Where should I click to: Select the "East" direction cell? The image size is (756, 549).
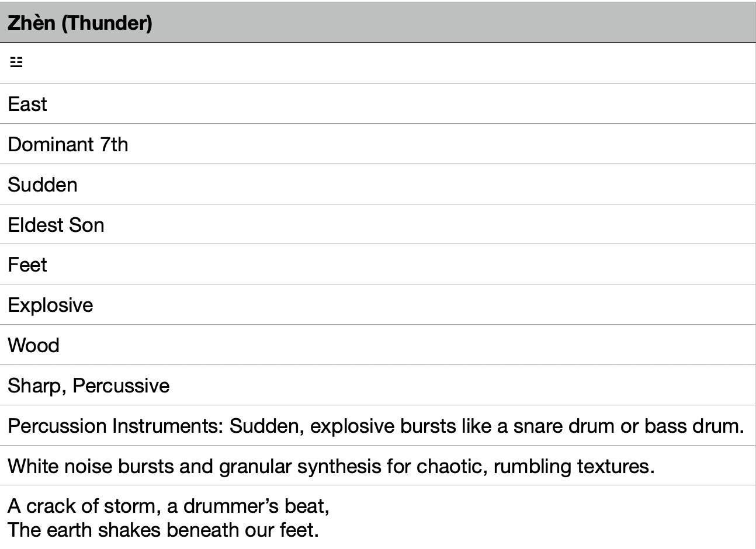[27, 104]
